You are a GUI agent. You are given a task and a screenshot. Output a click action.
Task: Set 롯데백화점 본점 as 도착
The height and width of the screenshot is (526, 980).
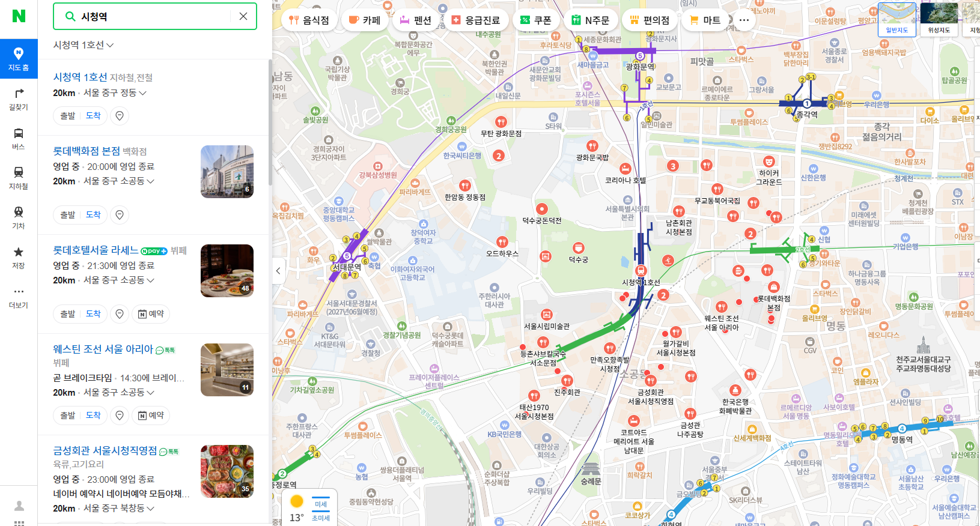(x=94, y=215)
